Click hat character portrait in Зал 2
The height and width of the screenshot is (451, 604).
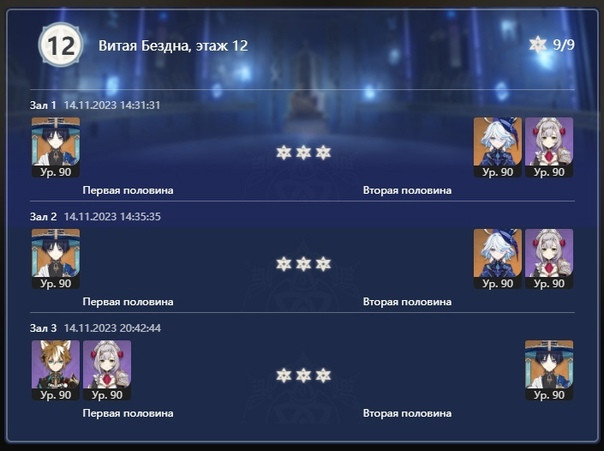point(56,259)
